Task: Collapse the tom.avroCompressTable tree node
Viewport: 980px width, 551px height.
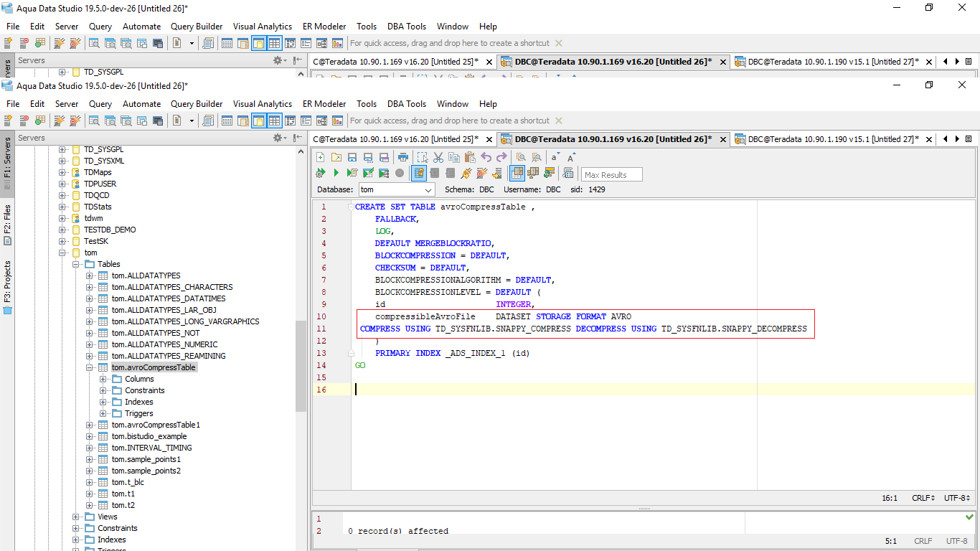Action: click(x=90, y=367)
